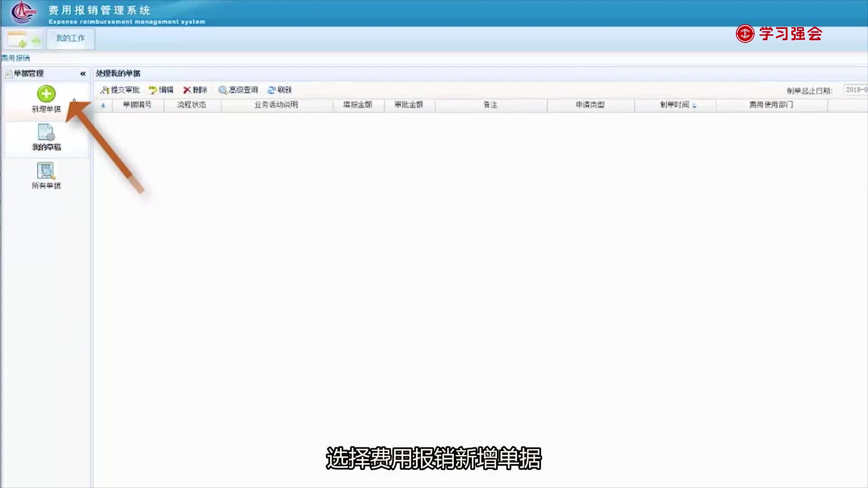Toggle ascending sort in the first table column
Viewport: 868px width, 488px height.
tap(103, 105)
